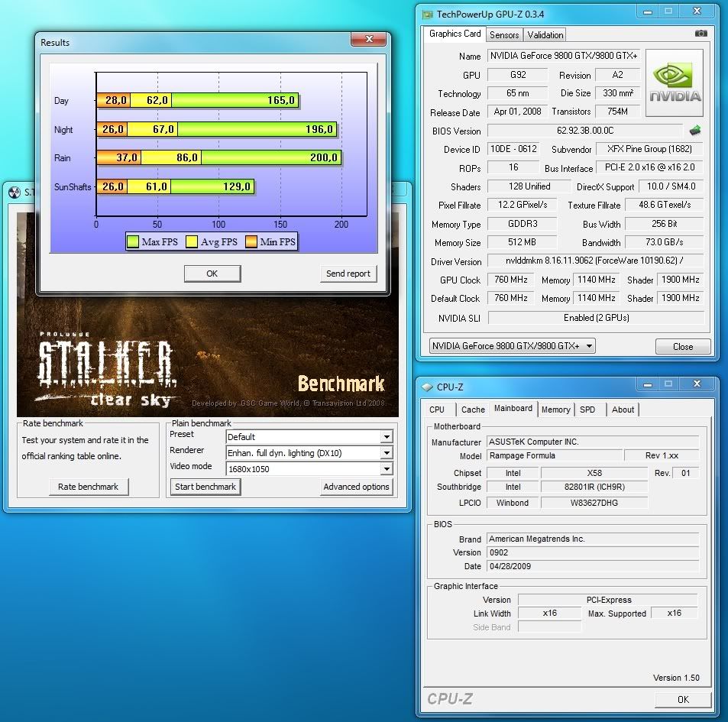
Task: Click the Night Avg FPS 67,0 bar
Action: coord(152,129)
